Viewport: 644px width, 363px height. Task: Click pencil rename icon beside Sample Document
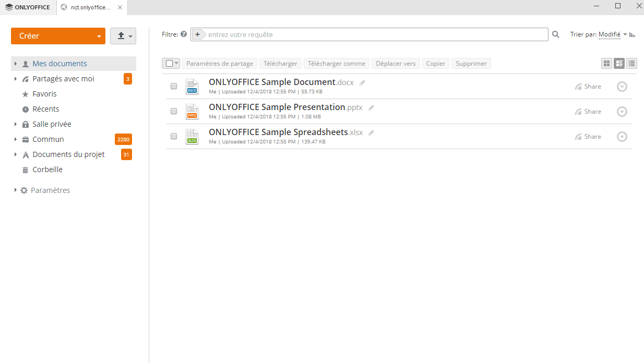pos(363,82)
